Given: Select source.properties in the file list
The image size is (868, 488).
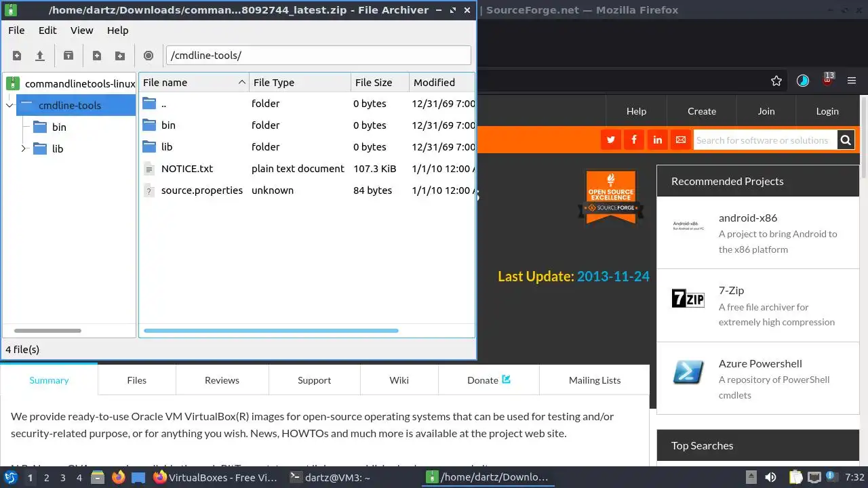Looking at the screenshot, I should coord(202,190).
